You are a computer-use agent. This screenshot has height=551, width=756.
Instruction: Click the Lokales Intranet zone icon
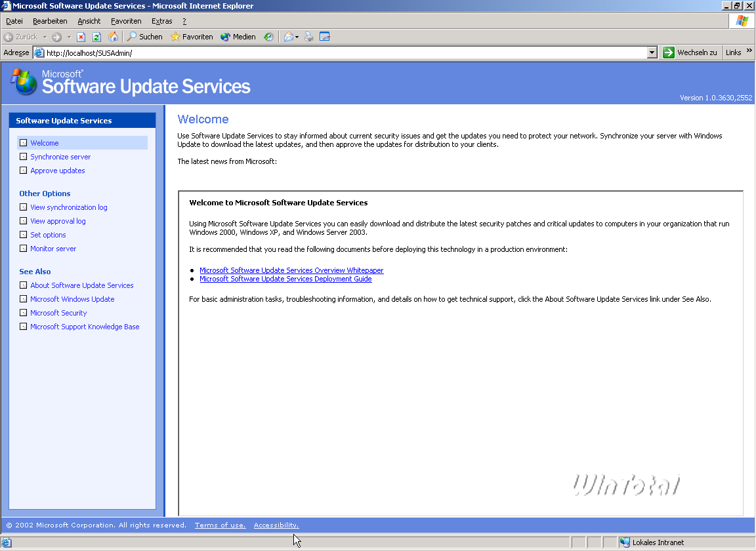click(625, 542)
